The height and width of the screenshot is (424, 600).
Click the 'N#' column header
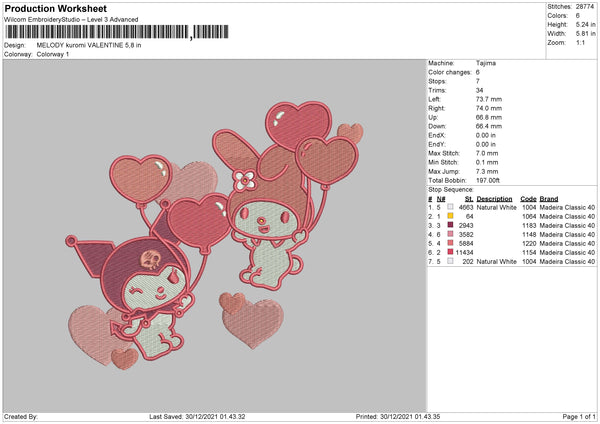click(441, 199)
